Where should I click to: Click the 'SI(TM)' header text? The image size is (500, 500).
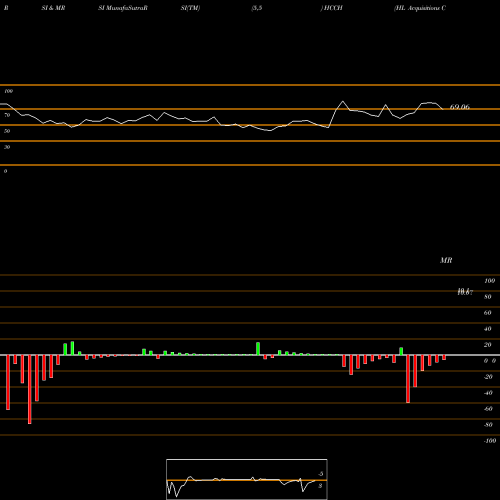(x=190, y=8)
